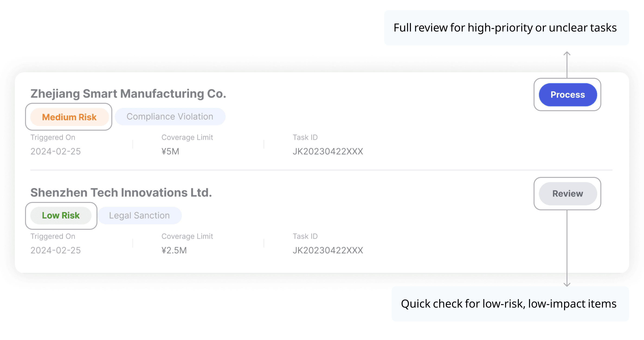Click the downward arrow below Review
This screenshot has height=340, width=644.
[x=567, y=248]
